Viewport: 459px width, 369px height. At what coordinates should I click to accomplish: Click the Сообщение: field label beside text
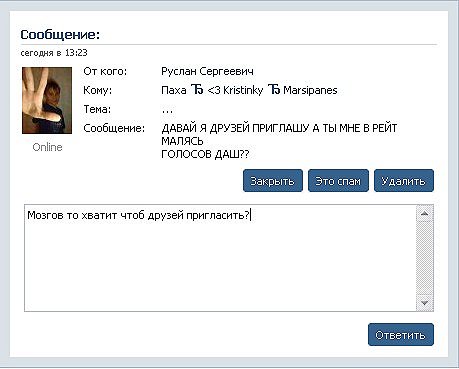tap(114, 128)
